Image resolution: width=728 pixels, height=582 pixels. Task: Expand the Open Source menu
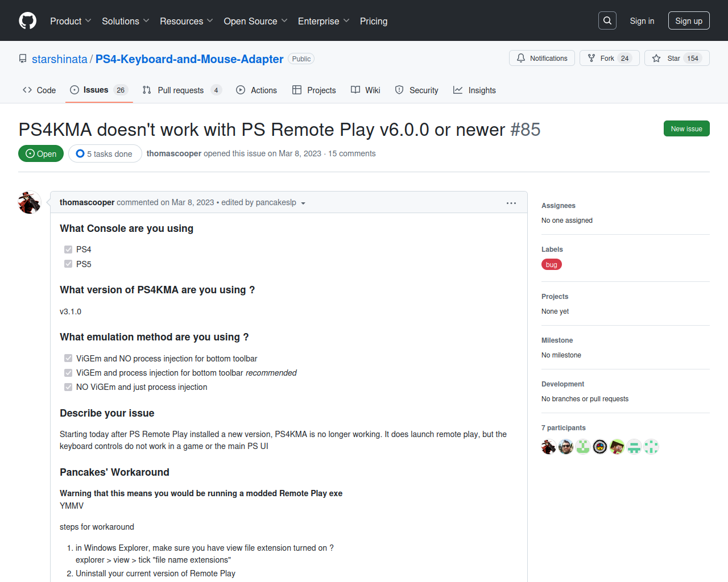pos(255,21)
